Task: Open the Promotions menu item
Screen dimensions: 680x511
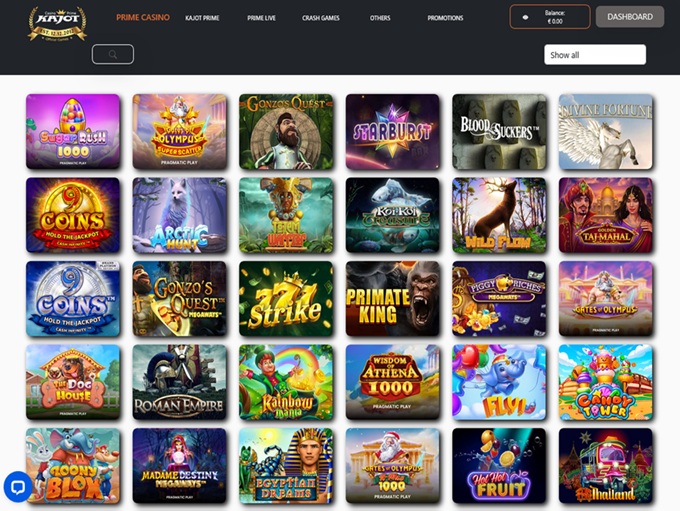Action: [445, 18]
